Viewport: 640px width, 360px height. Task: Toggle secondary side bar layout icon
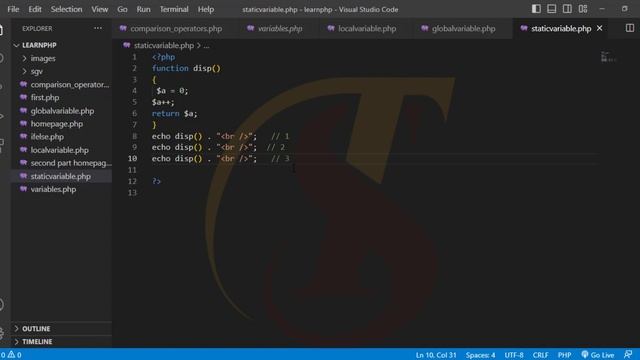pyautogui.click(x=567, y=9)
